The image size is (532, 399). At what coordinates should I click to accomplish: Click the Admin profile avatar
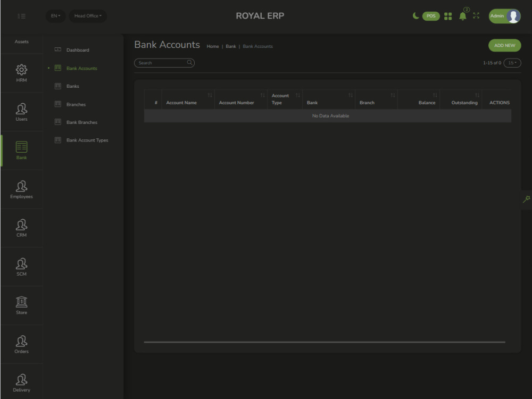click(513, 16)
